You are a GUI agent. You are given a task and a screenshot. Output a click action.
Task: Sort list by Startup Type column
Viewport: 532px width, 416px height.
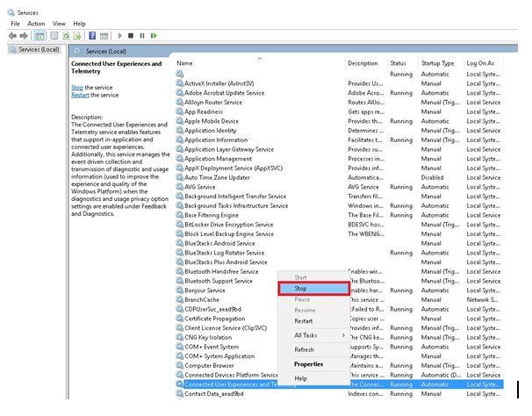437,63
